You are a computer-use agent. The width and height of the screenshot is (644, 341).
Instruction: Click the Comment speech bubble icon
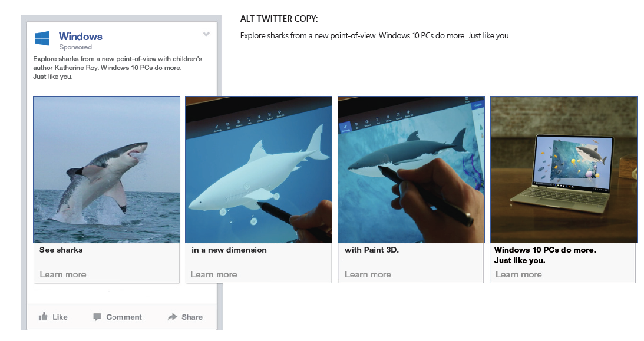click(97, 317)
